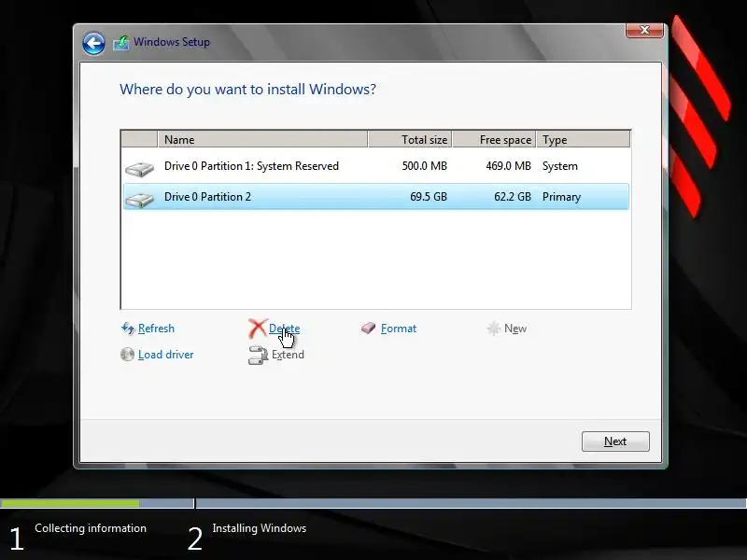This screenshot has height=560, width=747.
Task: Click the 69.5 GB total size cell
Action: coord(429,197)
